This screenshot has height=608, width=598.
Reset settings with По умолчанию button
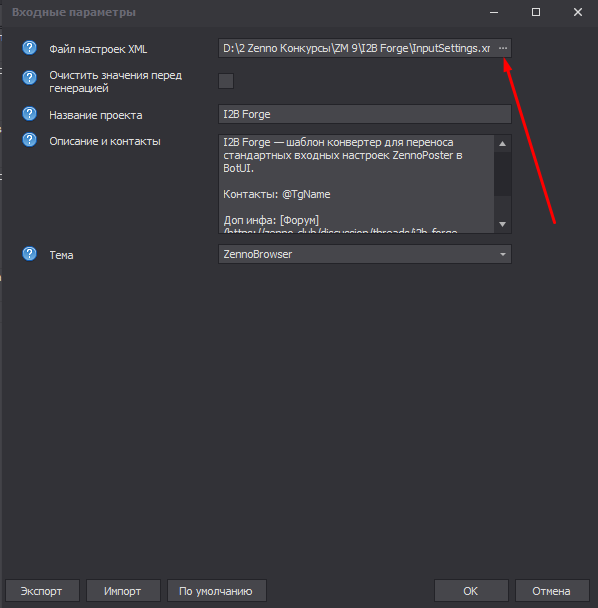216,591
